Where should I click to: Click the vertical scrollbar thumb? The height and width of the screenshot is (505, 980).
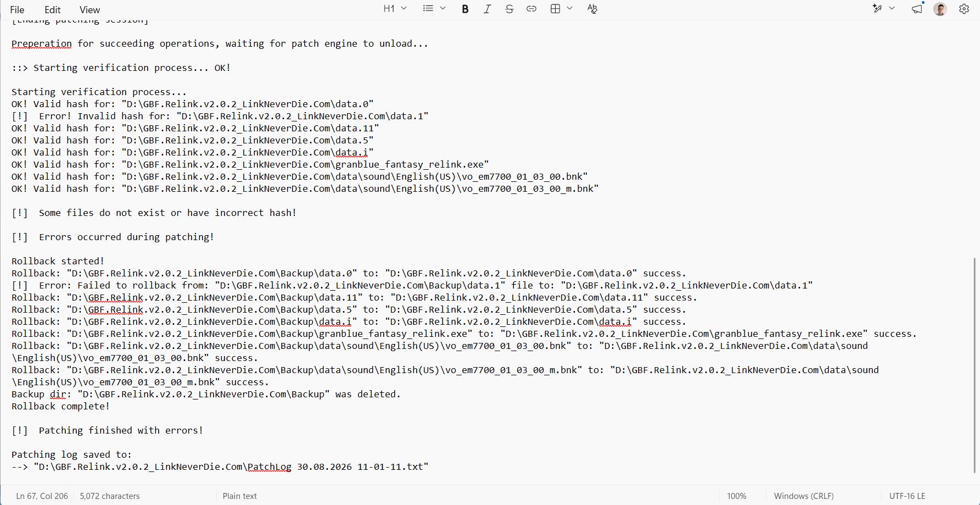click(975, 364)
